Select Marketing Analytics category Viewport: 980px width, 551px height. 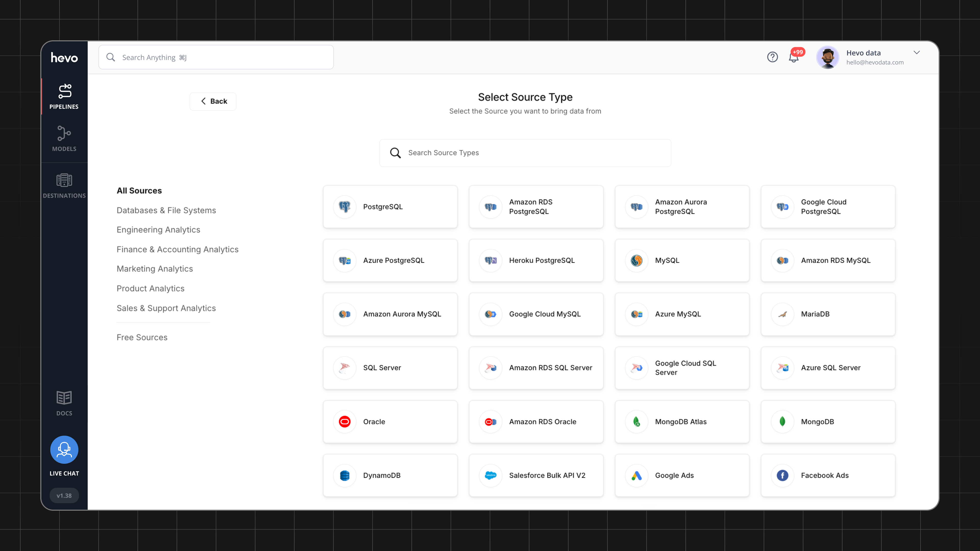click(155, 269)
